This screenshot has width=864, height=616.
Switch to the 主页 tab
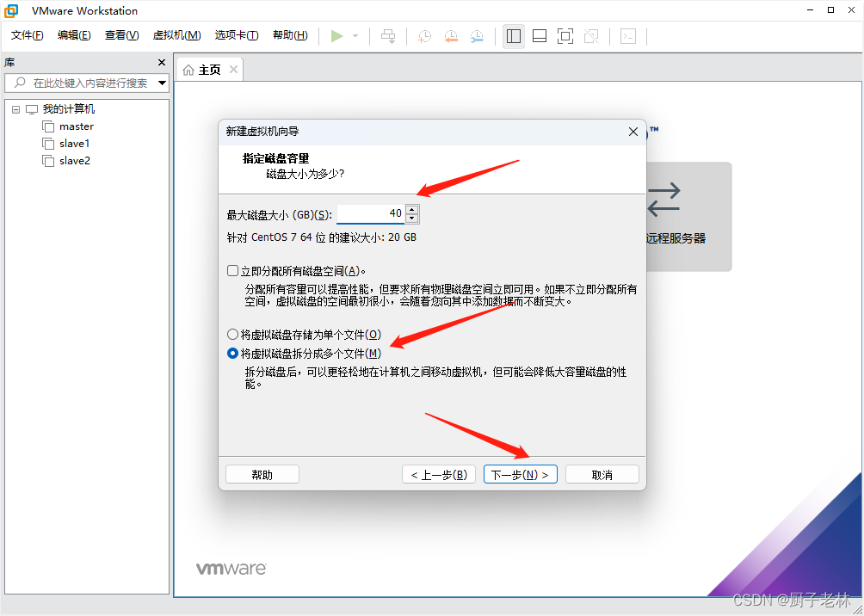209,70
